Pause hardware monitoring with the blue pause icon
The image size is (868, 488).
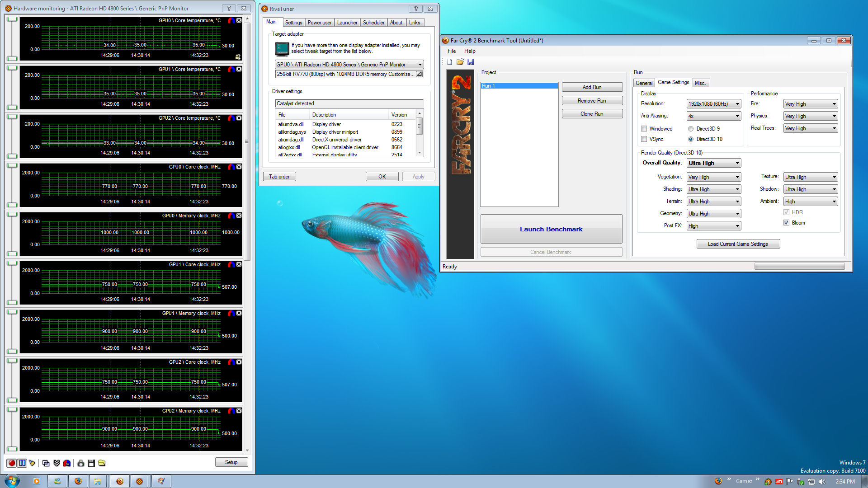22,463
